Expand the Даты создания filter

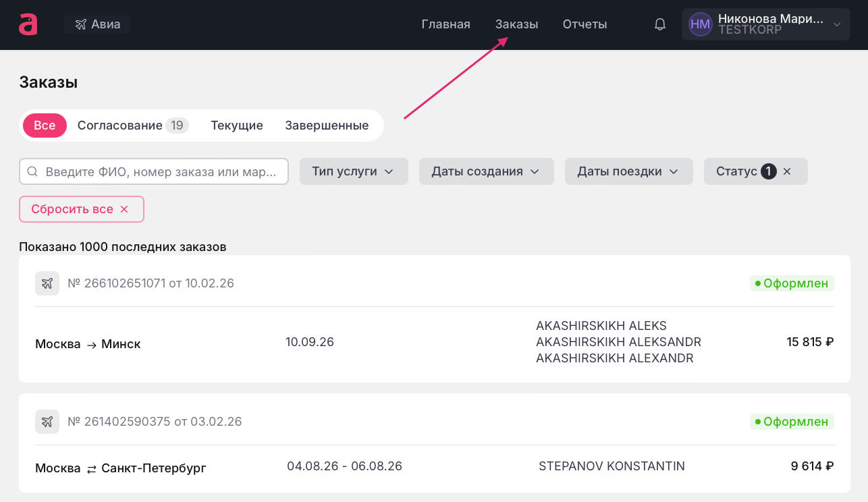coord(486,171)
